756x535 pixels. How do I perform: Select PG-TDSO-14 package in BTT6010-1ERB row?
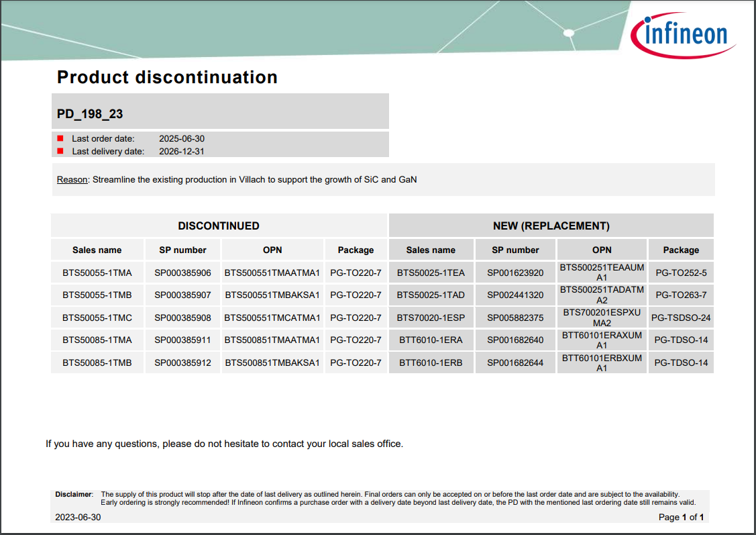pyautogui.click(x=681, y=362)
